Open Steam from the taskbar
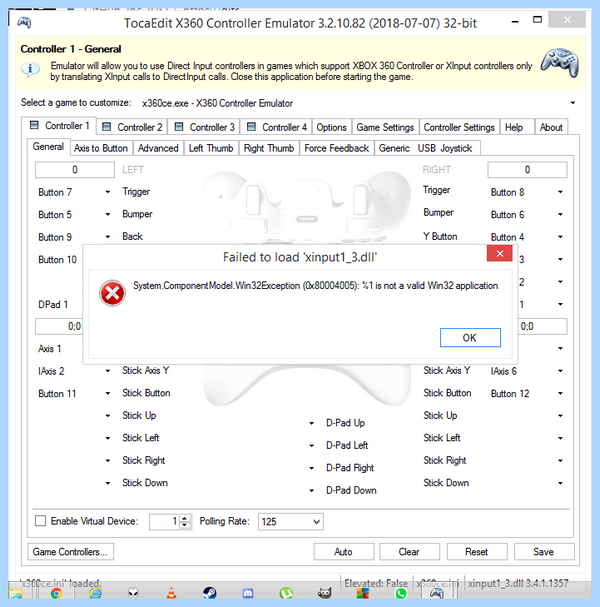 click(210, 593)
